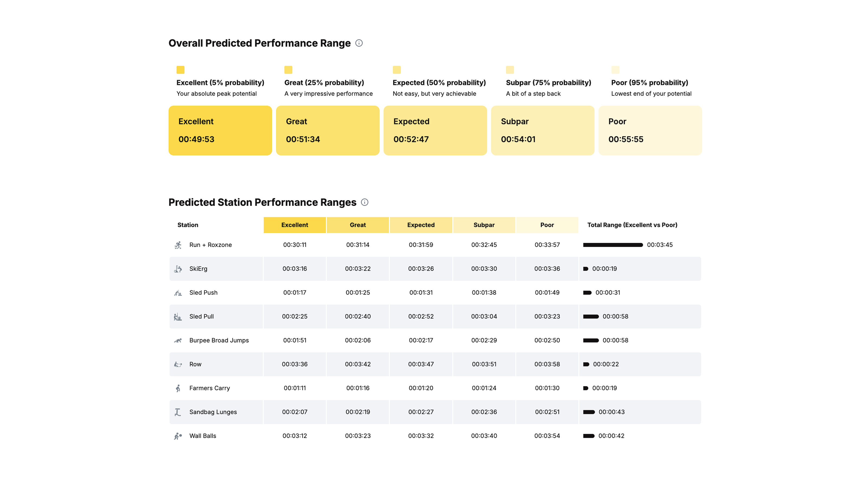868x488 pixels.
Task: Click info icon beside Predicted Station Performance Ranges
Action: [x=365, y=202]
